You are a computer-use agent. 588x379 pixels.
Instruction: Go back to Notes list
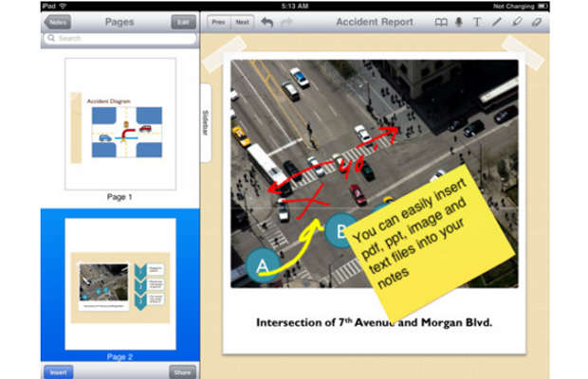coord(58,22)
